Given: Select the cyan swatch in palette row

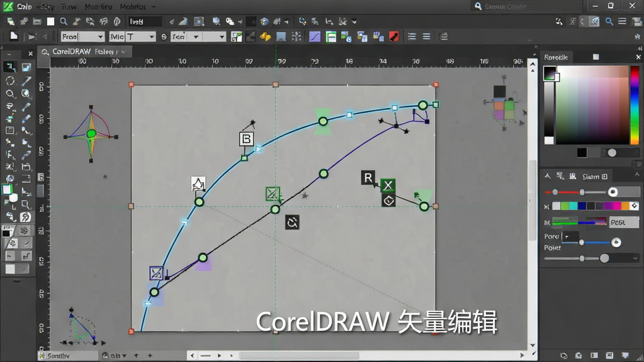Looking at the screenshot, I should (573, 206).
